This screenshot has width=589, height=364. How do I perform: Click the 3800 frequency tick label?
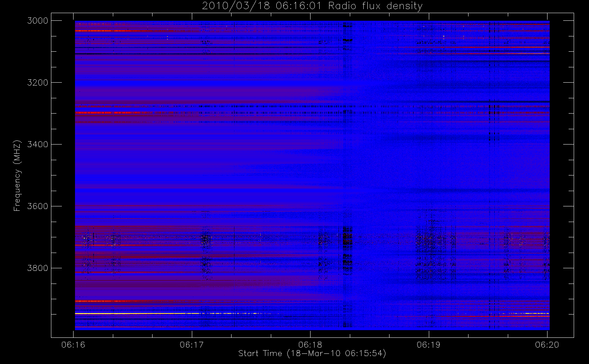(x=38, y=268)
